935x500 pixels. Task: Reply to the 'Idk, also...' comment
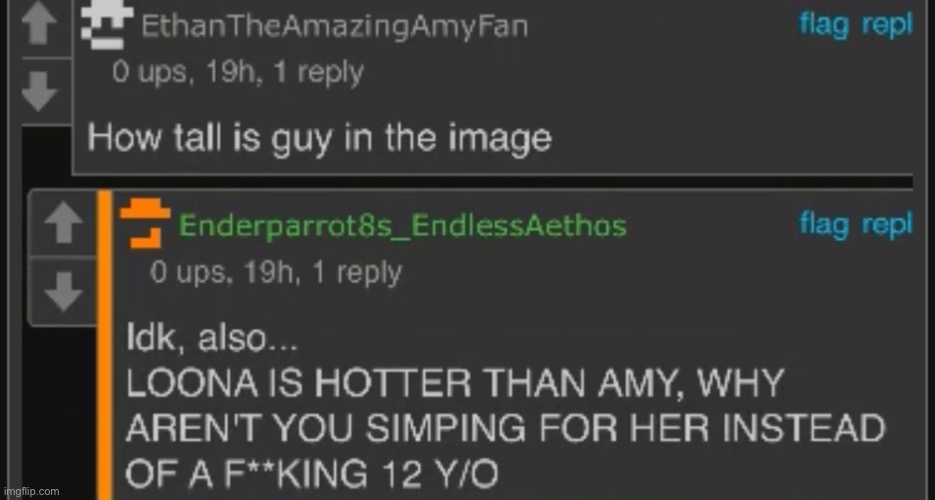(887, 225)
